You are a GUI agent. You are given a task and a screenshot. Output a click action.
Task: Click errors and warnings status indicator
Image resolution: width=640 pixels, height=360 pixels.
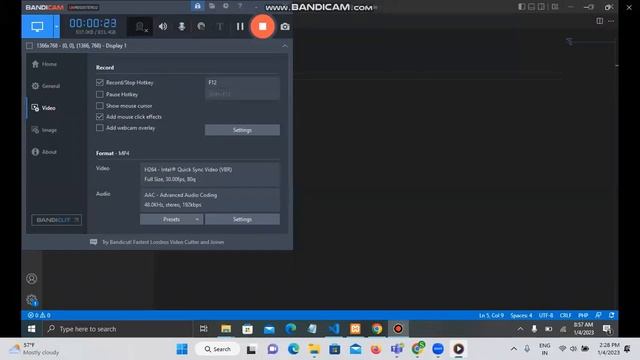[39, 315]
